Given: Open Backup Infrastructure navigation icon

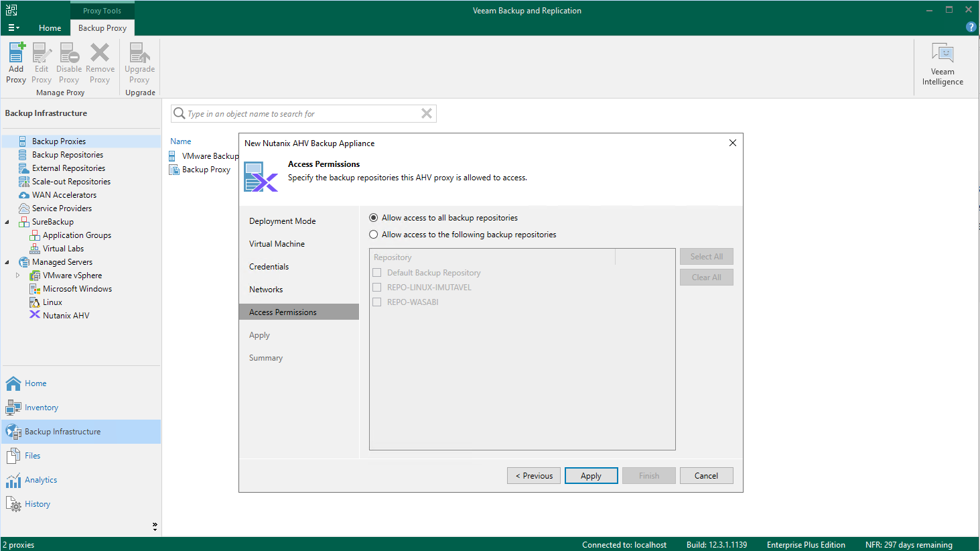Looking at the screenshot, I should [x=13, y=432].
